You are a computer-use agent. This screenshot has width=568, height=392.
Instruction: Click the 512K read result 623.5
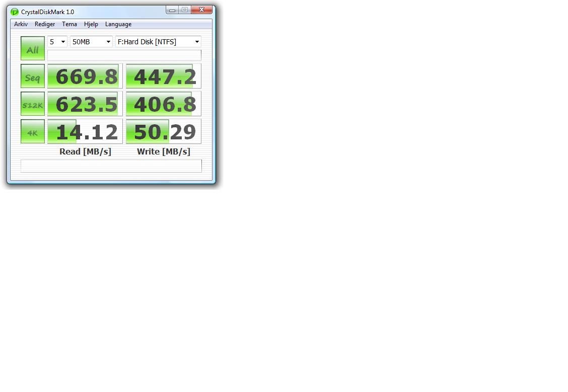point(85,104)
